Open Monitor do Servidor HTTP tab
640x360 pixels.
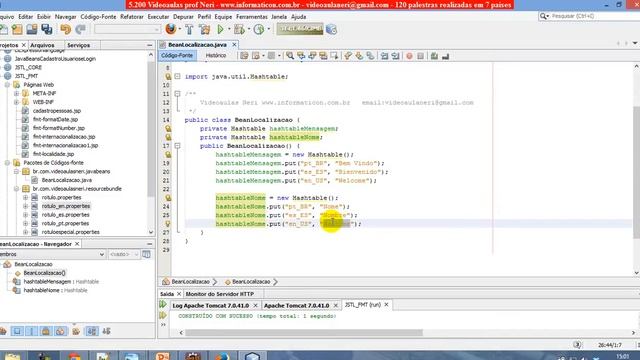pos(220,294)
